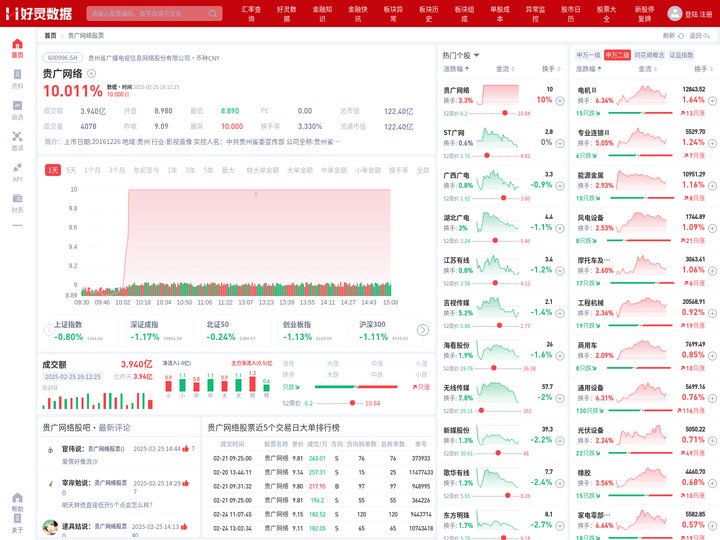720x540 pixels.
Task: Click red dot on ST广网 52-week slider
Action: [x=487, y=156]
